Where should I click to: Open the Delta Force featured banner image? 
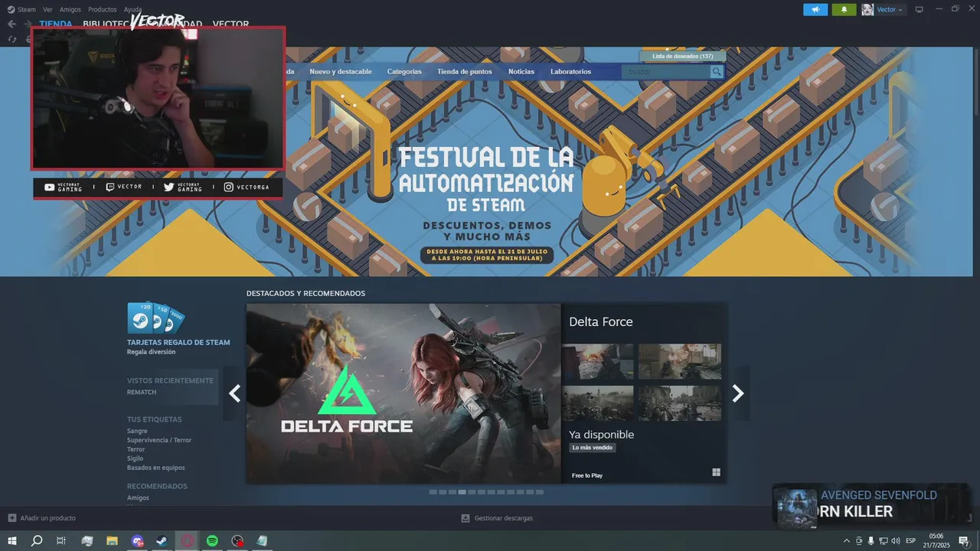pos(403,393)
